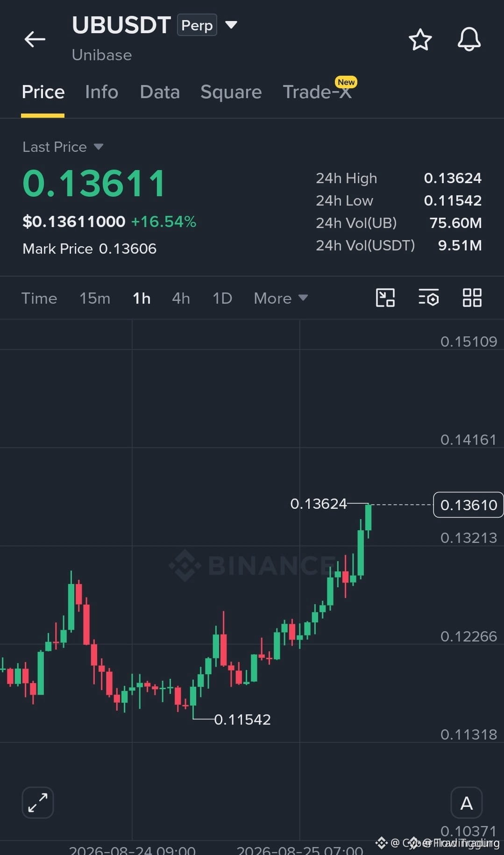The height and width of the screenshot is (855, 504).
Task: Open the grid layout tools icon
Action: (472, 298)
